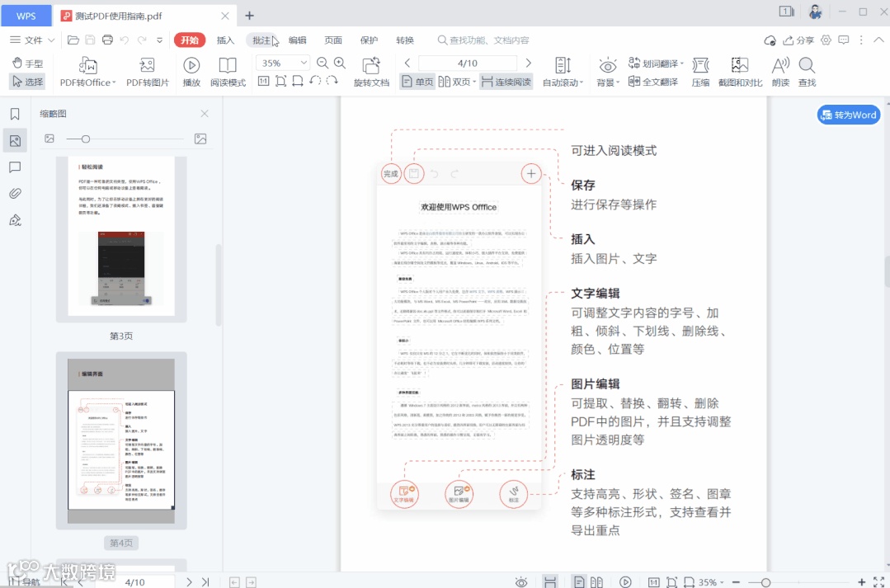Collapse the ribbon with the up chevron

[878, 40]
